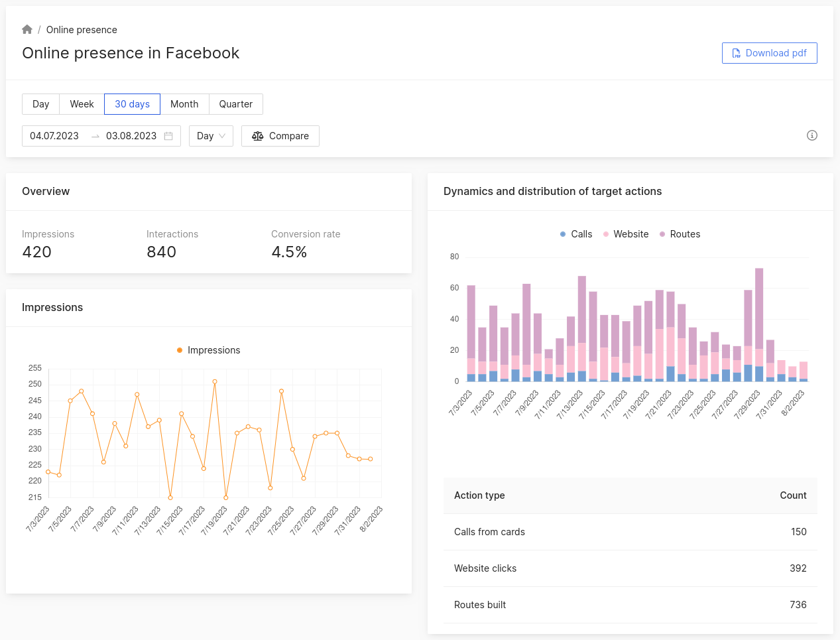
Task: Click the pink Website legend dot
Action: point(606,234)
